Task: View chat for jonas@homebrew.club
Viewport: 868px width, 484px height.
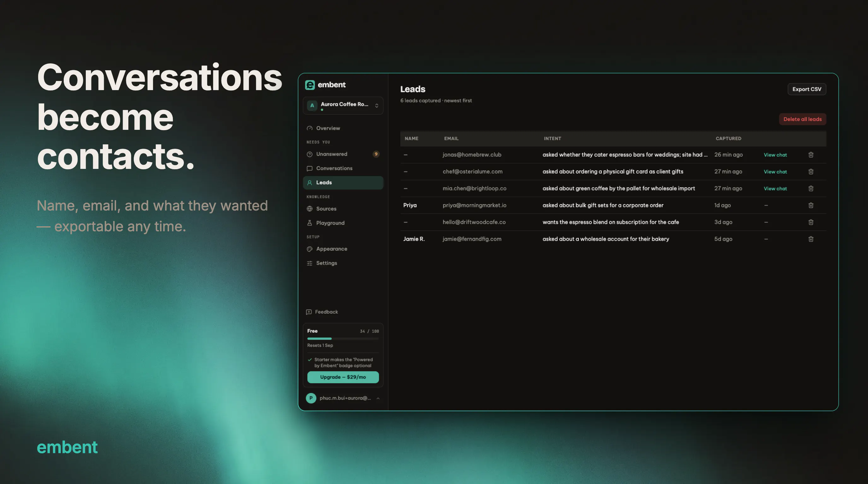Action: click(x=775, y=155)
